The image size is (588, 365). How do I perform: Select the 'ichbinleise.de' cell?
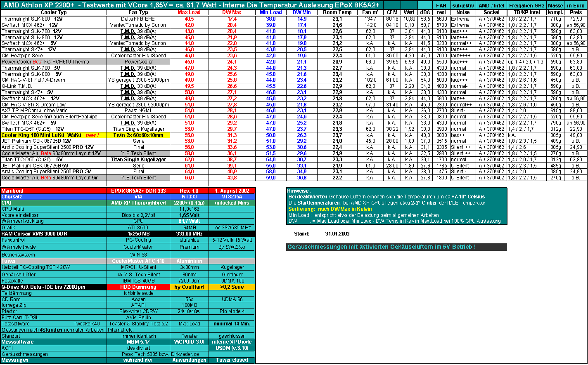[x=138, y=293]
